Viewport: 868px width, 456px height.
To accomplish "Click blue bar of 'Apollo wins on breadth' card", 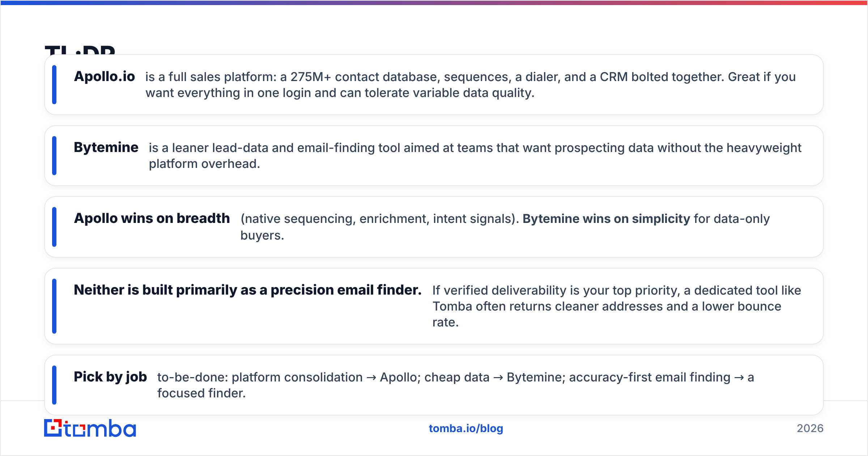I will pyautogui.click(x=54, y=227).
